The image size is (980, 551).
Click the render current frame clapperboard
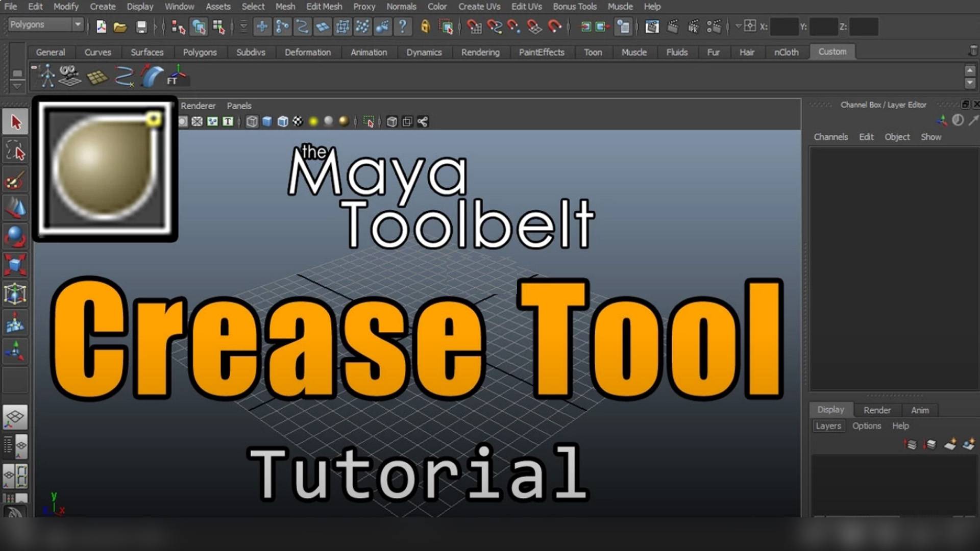[x=673, y=27]
